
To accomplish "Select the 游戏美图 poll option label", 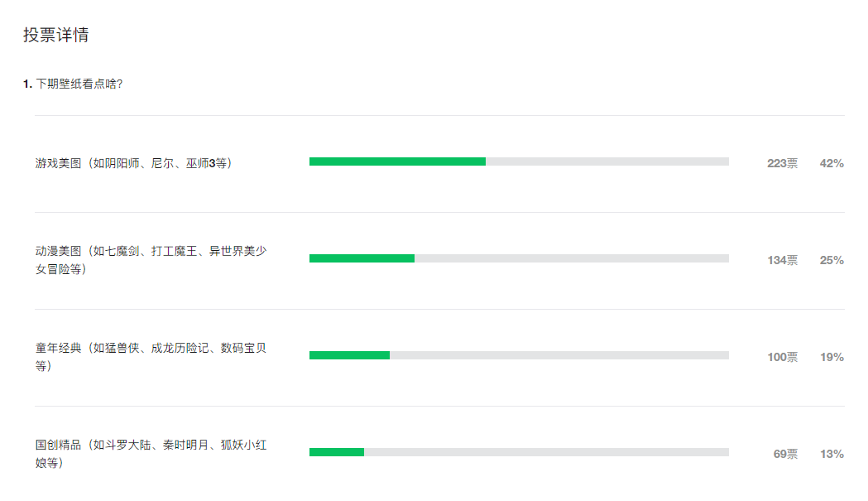I will point(133,164).
